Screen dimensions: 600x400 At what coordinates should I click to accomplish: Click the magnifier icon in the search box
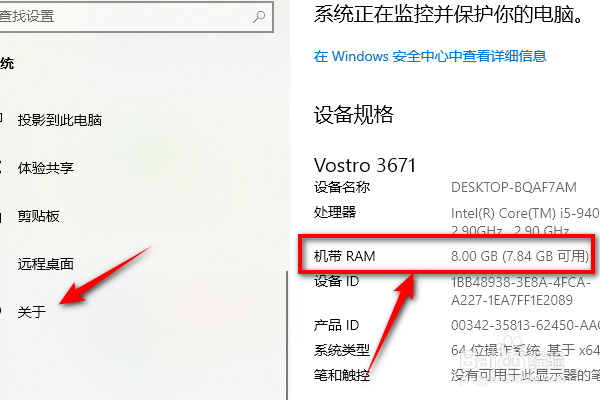(x=259, y=16)
